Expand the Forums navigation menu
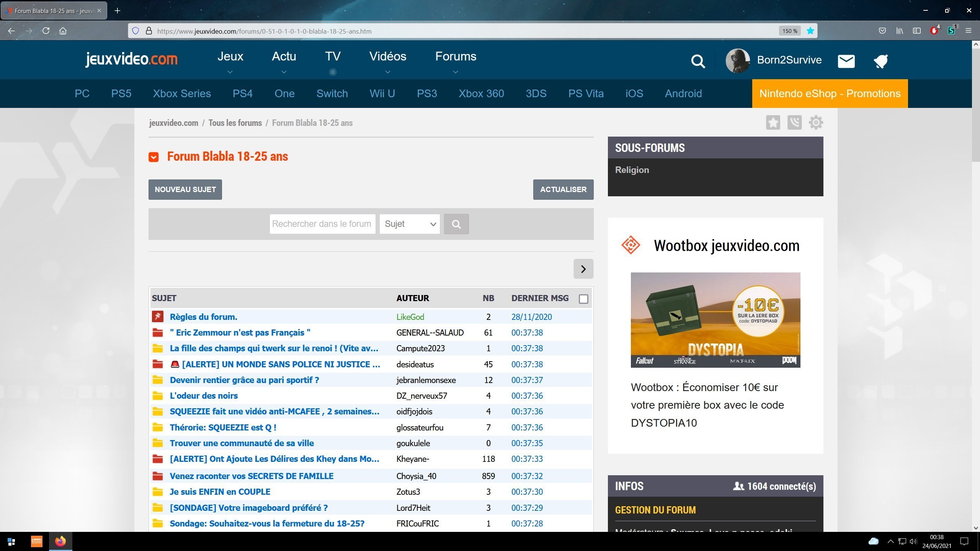This screenshot has width=980, height=551. 456,57
